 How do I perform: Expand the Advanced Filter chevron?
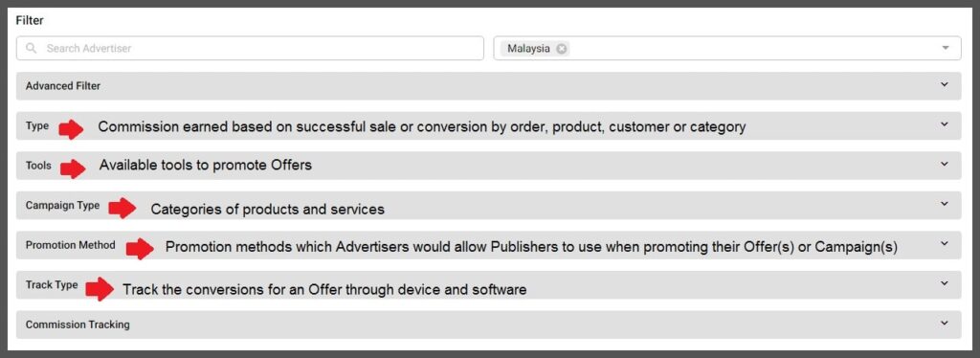click(945, 84)
